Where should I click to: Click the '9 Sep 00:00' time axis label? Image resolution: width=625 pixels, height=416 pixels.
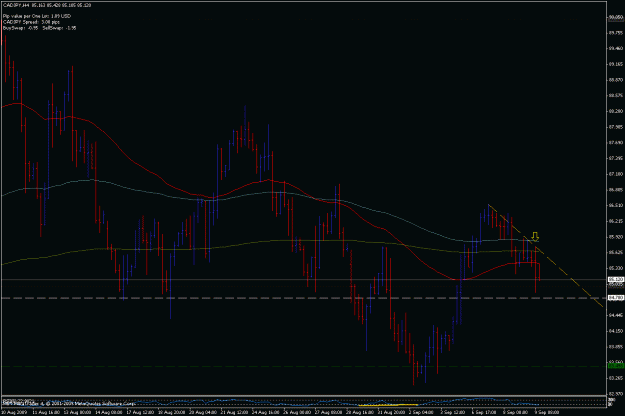(546, 412)
